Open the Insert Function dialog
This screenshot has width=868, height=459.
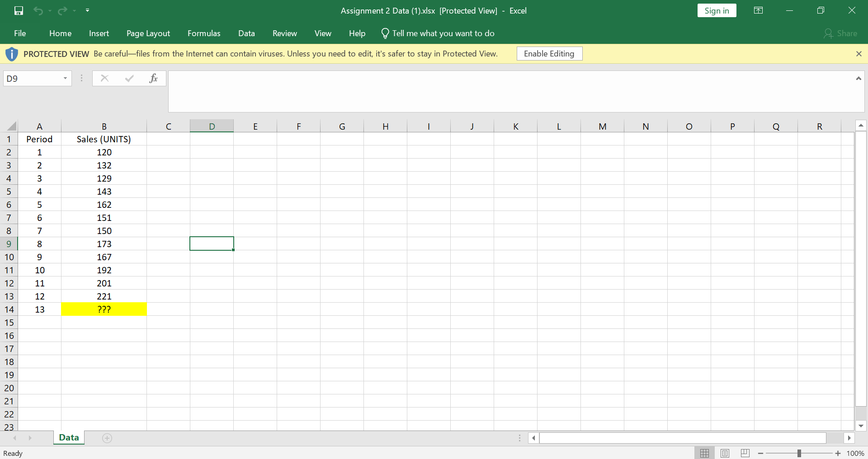click(154, 78)
